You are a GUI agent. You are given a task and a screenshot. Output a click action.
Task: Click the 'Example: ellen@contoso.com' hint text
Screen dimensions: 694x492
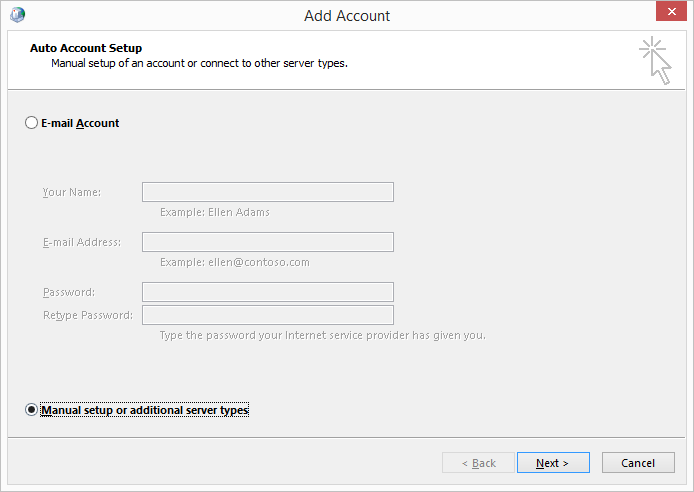[x=235, y=262]
